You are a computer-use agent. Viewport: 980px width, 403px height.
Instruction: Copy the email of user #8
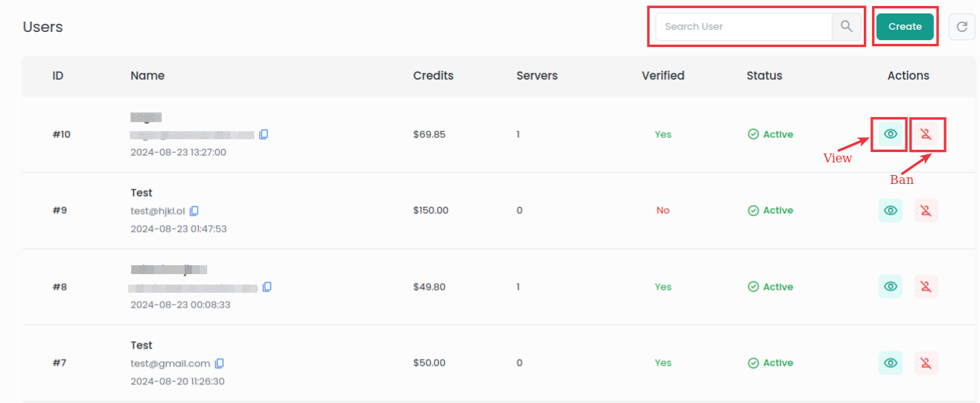267,287
